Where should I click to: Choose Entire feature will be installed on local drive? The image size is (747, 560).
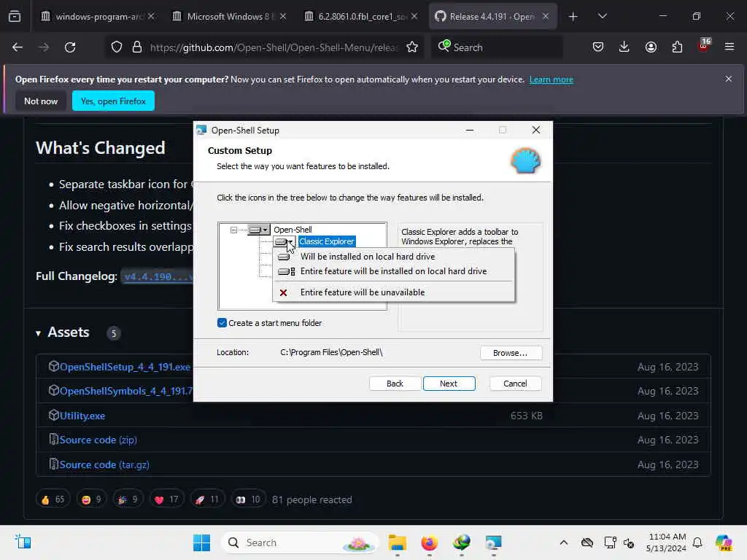(x=393, y=271)
